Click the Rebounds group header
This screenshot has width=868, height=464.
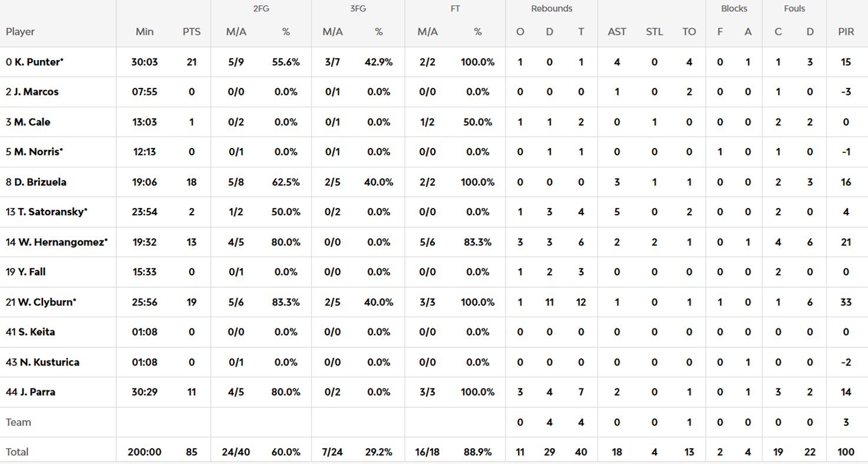click(x=552, y=9)
